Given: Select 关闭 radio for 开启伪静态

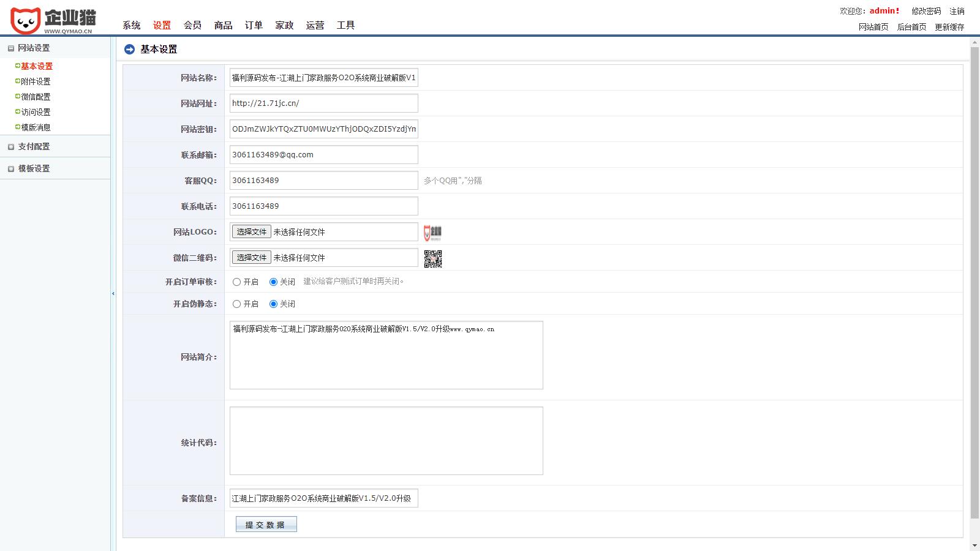Looking at the screenshot, I should tap(273, 304).
